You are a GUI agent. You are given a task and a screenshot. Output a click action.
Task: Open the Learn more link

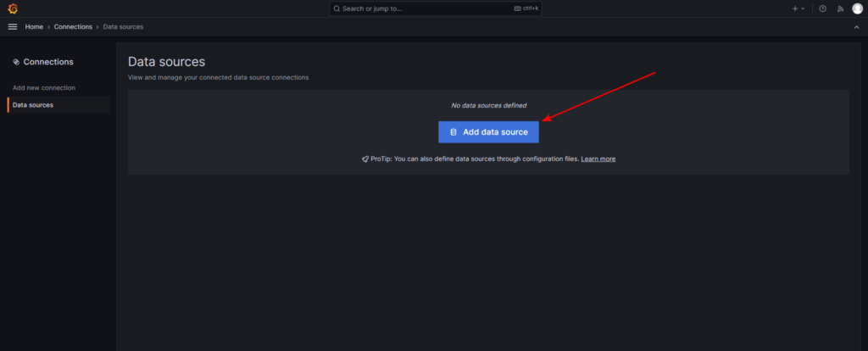click(x=598, y=159)
